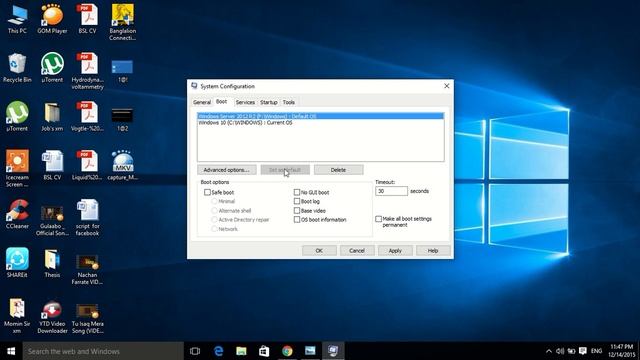
Task: Select the Job's xm folder
Action: coord(52,116)
